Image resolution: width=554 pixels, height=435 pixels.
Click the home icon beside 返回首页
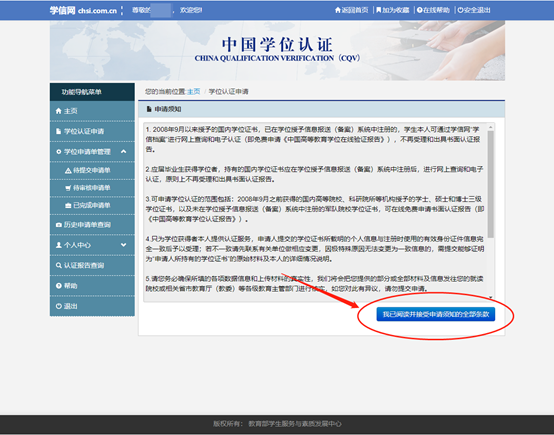[338, 10]
